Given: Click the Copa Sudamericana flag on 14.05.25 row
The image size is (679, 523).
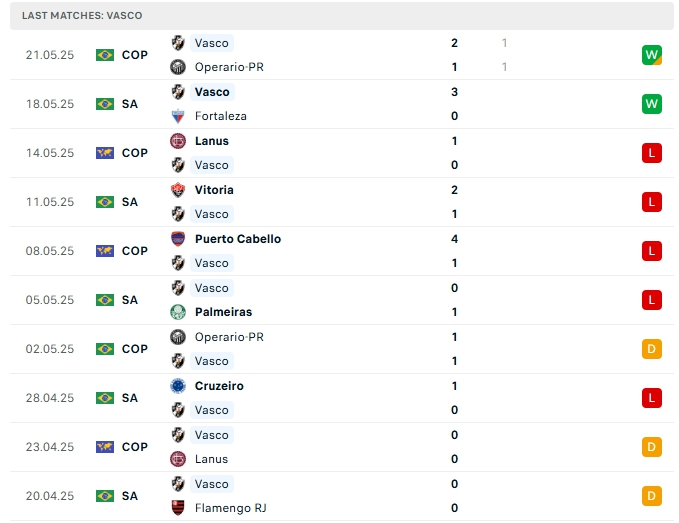Looking at the screenshot, I should (x=105, y=153).
